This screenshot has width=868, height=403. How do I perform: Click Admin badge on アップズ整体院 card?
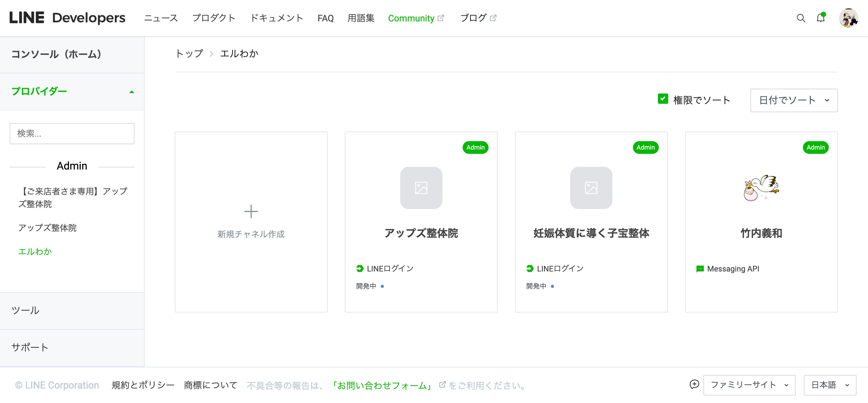click(x=475, y=148)
